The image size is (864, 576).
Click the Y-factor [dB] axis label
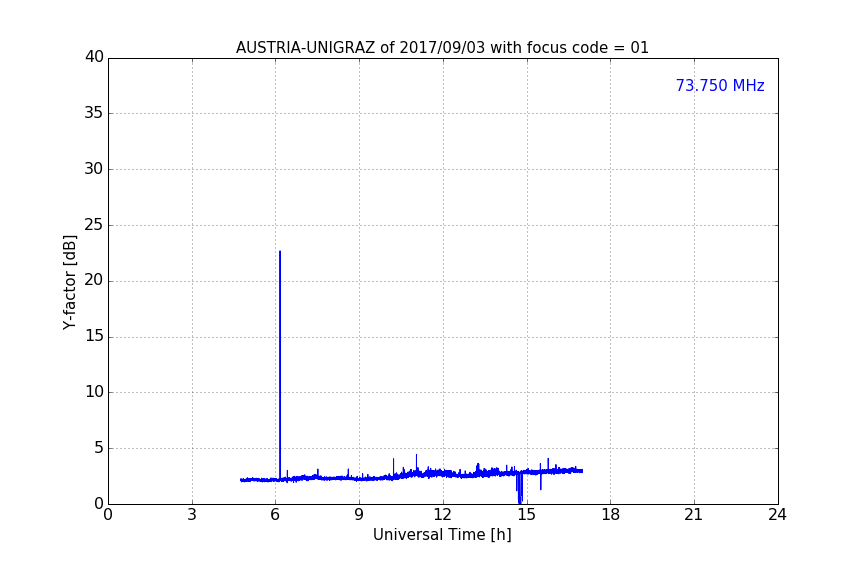point(69,282)
